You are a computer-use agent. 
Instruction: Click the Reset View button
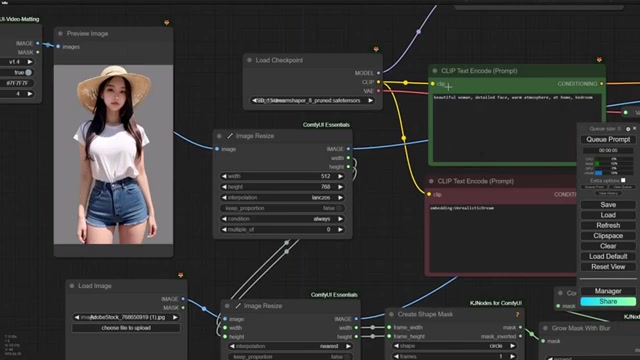point(608,267)
